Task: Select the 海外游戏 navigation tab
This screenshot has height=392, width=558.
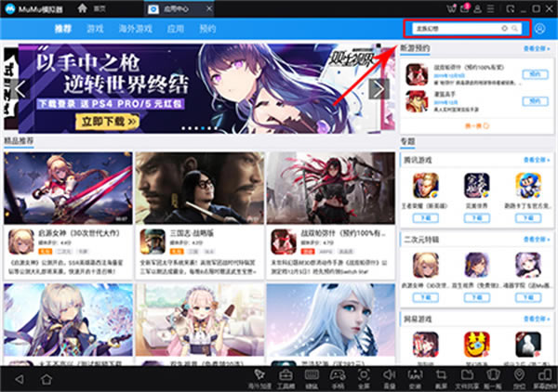Action: click(136, 29)
